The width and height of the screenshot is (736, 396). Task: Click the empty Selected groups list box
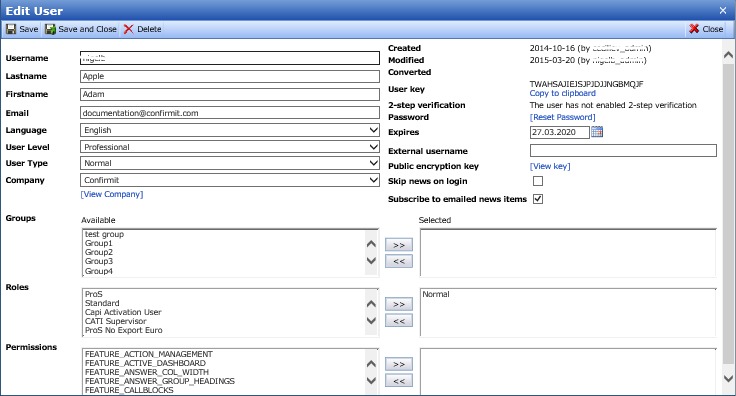pyautogui.click(x=568, y=253)
